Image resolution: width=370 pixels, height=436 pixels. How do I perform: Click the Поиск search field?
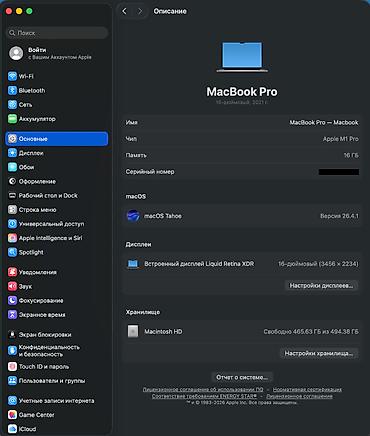point(57,33)
